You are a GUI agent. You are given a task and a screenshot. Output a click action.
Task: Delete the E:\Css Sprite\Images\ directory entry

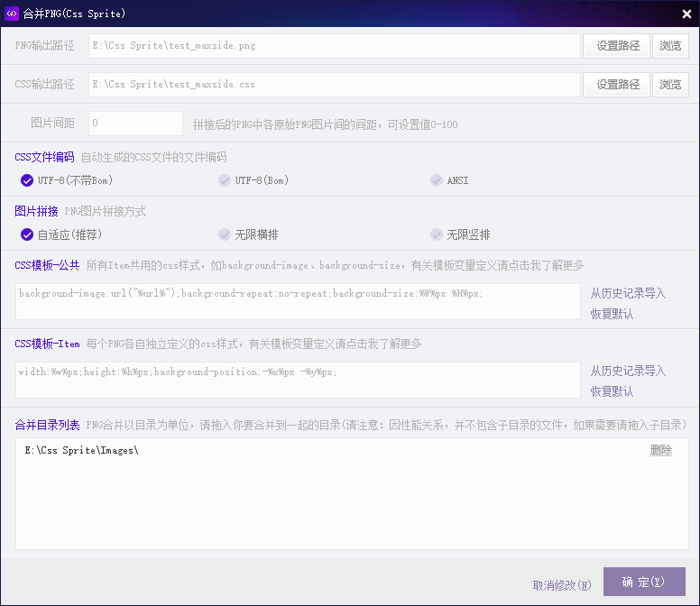661,450
